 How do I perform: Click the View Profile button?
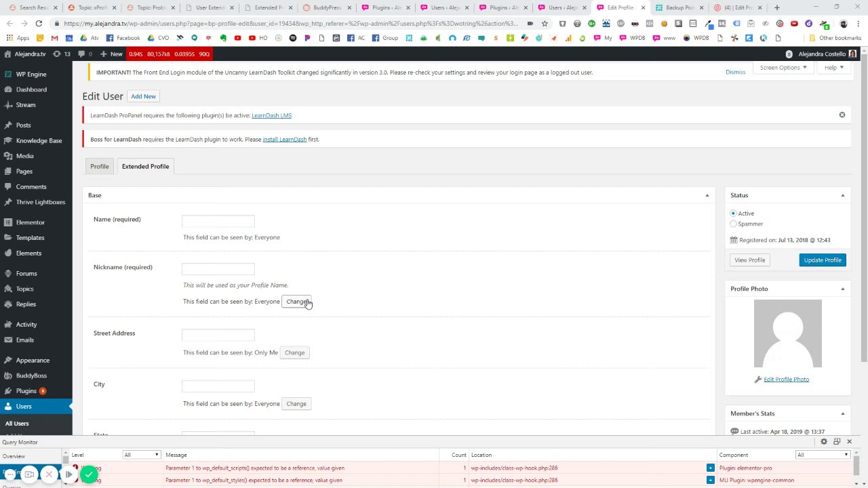[749, 260]
